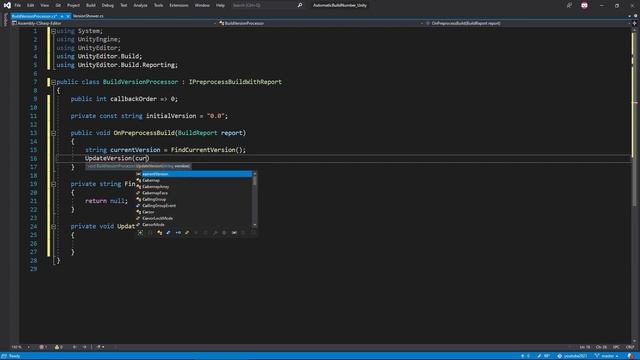Open the View menu
640x360 pixels.
[44, 5]
